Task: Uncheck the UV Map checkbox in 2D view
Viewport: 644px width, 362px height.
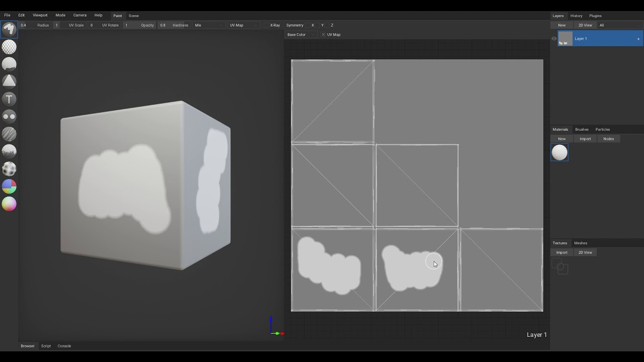Action: [323, 35]
